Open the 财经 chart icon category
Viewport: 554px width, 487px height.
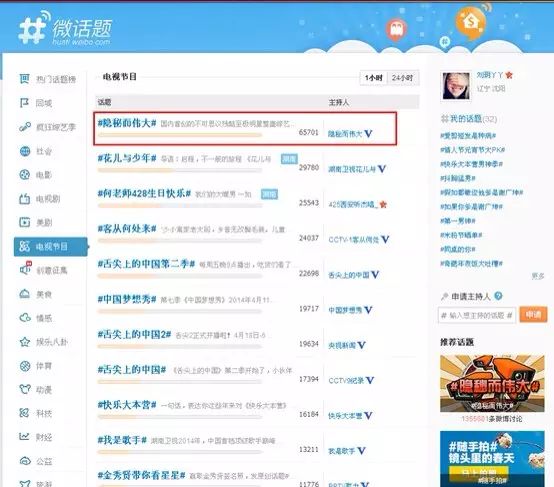click(x=24, y=437)
